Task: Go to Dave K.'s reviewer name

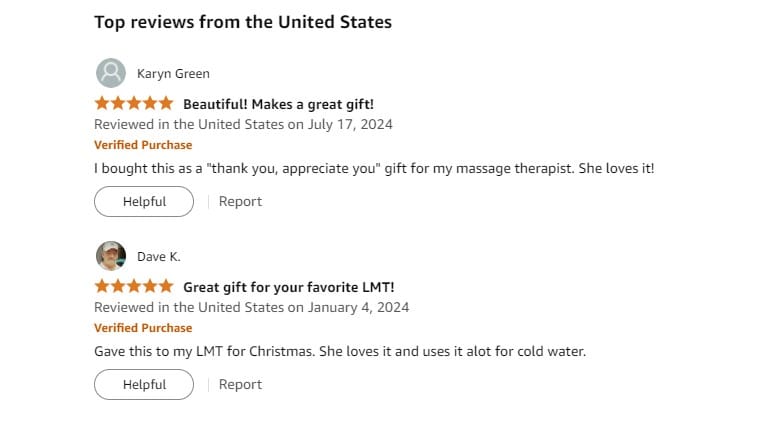Action: 159,257
